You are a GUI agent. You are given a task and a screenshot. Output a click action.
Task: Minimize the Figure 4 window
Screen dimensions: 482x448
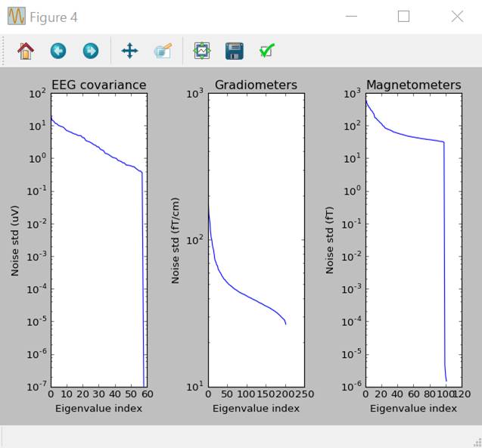coord(350,17)
